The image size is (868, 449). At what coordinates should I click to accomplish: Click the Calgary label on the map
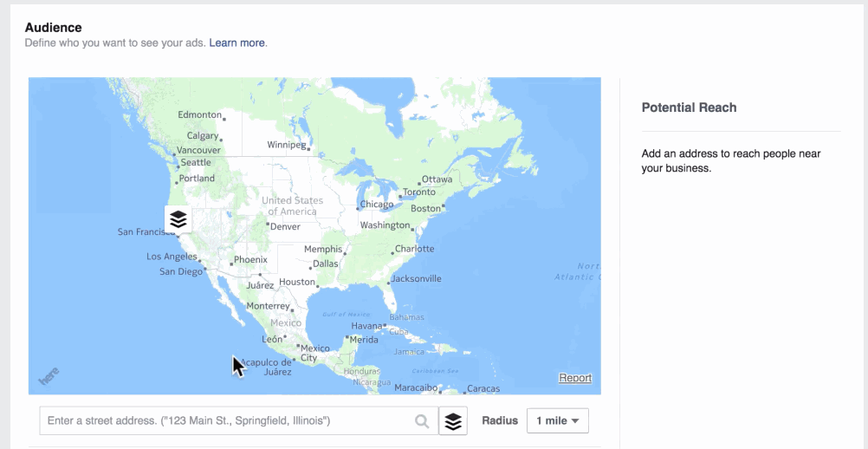coord(203,135)
